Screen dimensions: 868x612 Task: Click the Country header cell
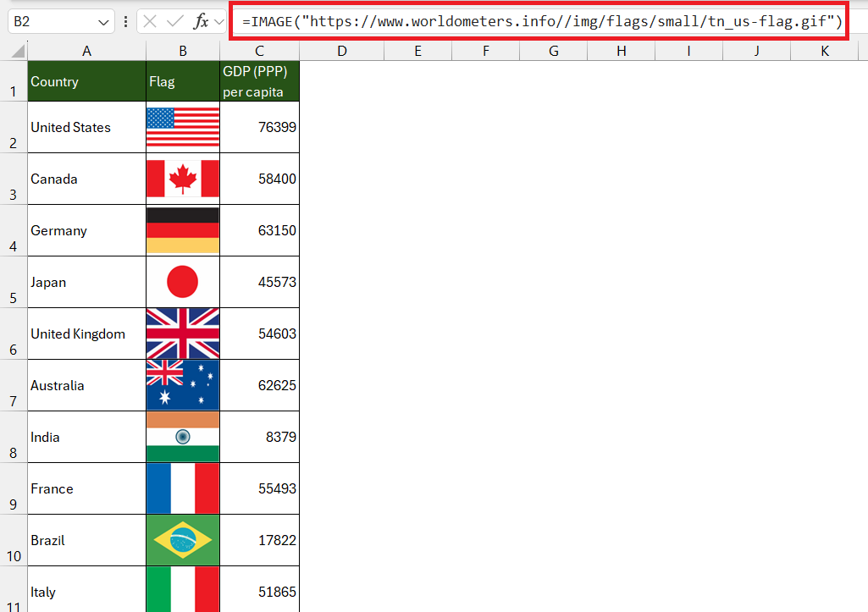pos(87,81)
